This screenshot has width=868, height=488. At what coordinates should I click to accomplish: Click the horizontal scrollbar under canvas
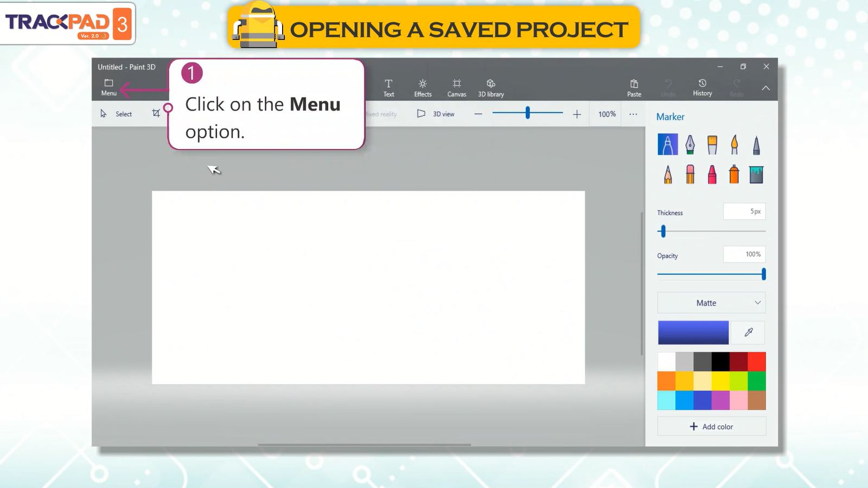point(364,445)
